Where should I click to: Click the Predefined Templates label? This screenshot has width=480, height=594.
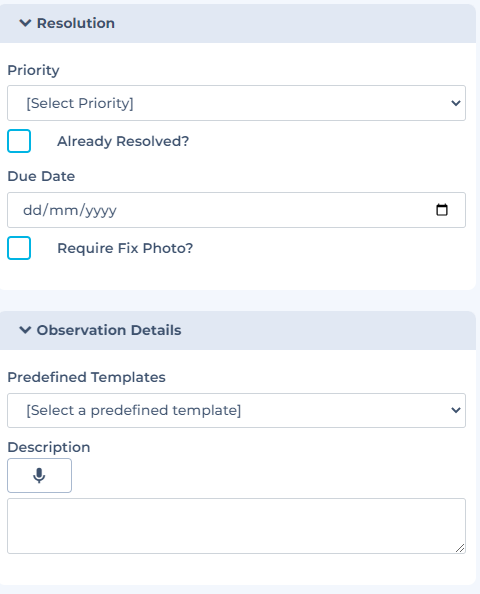[x=86, y=377]
